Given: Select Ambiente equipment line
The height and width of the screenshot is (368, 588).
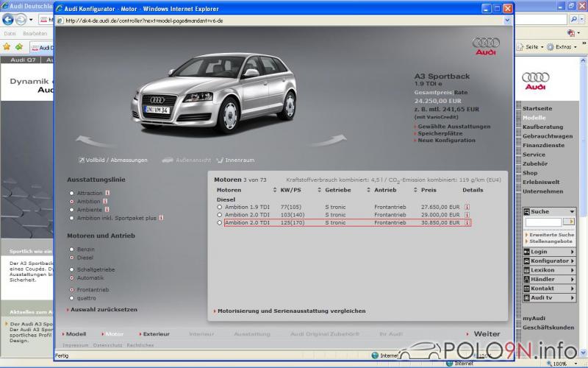Looking at the screenshot, I should (x=71, y=210).
